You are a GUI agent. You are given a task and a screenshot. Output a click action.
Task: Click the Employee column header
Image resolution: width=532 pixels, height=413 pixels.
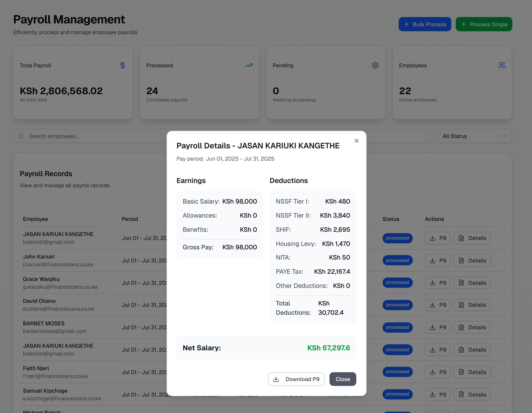pos(35,219)
